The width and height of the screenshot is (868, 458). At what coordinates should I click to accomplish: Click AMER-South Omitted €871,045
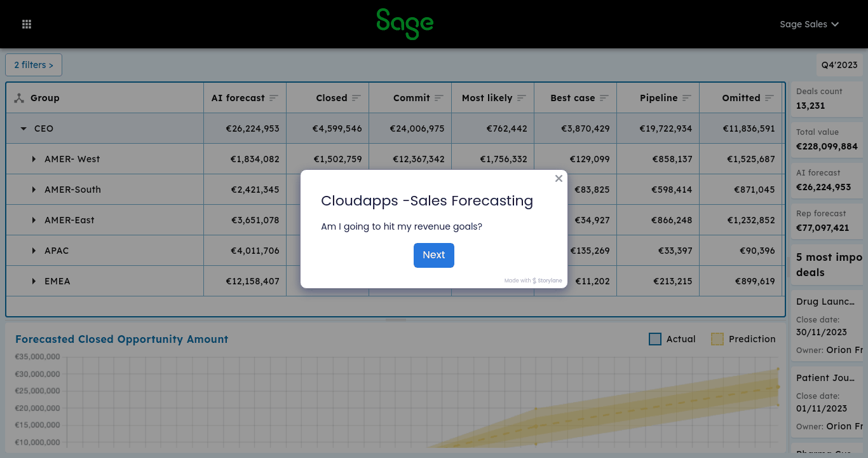coord(741,190)
